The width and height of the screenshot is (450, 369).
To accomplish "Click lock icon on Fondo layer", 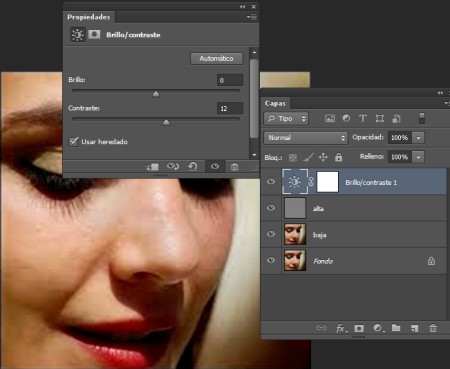I will [x=431, y=261].
